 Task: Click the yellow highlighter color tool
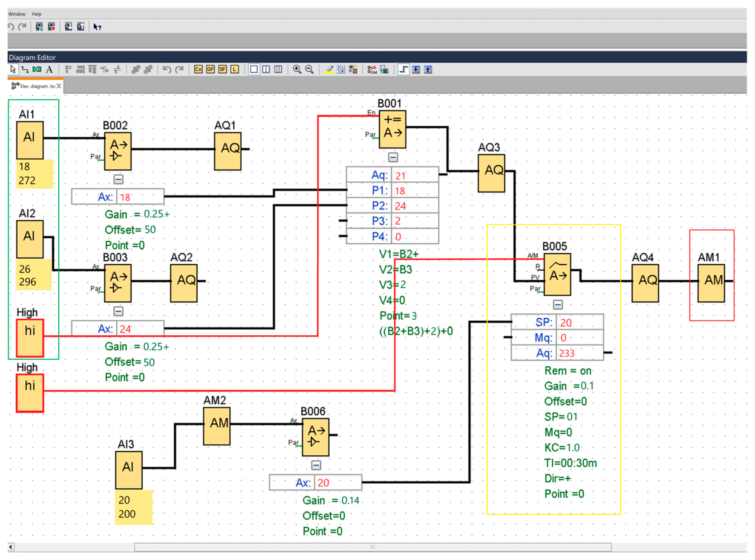[329, 69]
